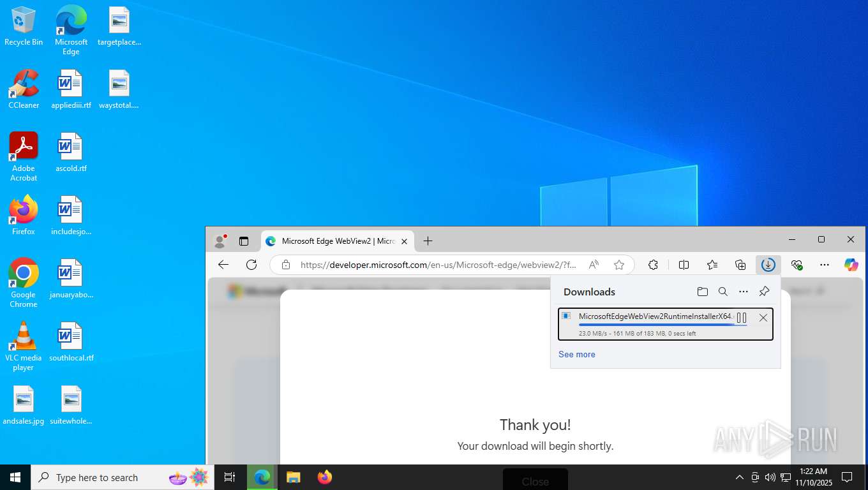Open Edge Settings and more ellipsis menu
868x490 pixels.
pyautogui.click(x=825, y=264)
